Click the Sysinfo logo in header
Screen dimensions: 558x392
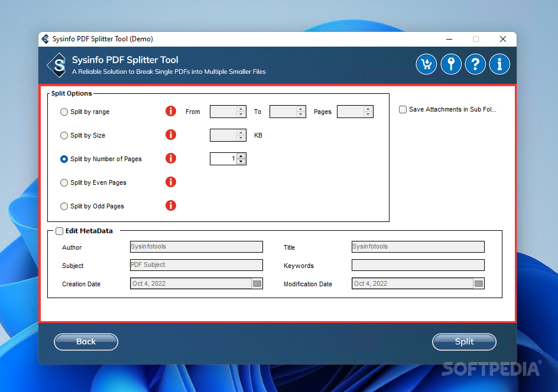[57, 65]
